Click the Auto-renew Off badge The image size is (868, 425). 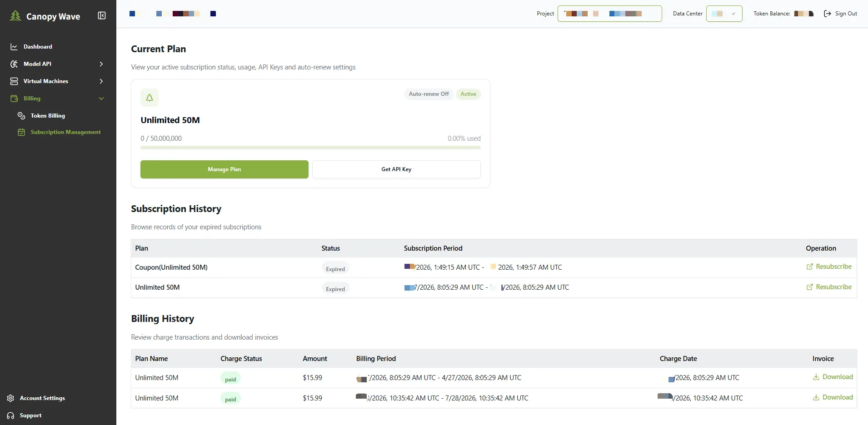pyautogui.click(x=429, y=94)
